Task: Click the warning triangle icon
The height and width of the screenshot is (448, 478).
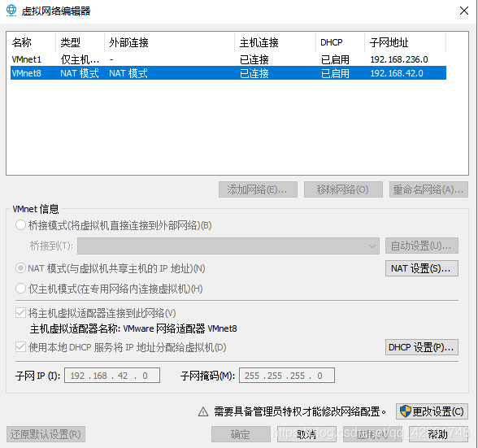Action: [203, 411]
